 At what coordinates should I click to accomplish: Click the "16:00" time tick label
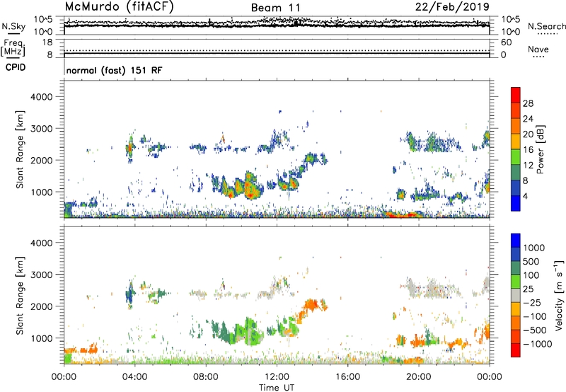(x=347, y=377)
